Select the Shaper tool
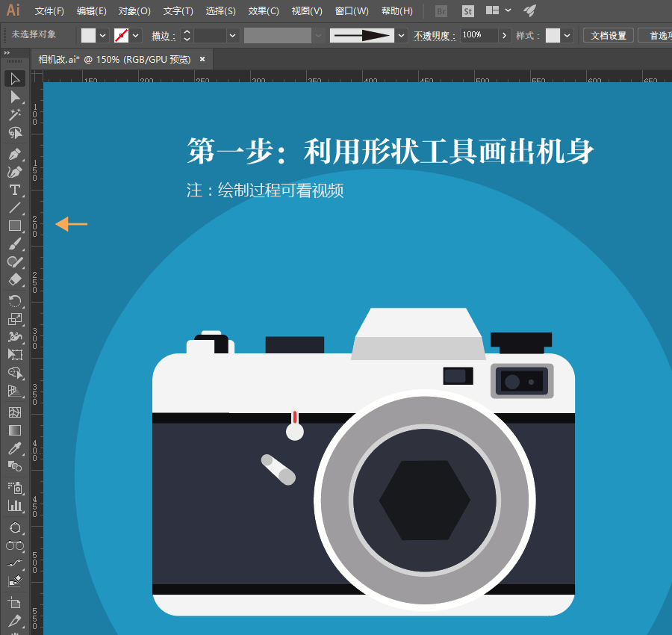The image size is (672, 635). [x=15, y=261]
